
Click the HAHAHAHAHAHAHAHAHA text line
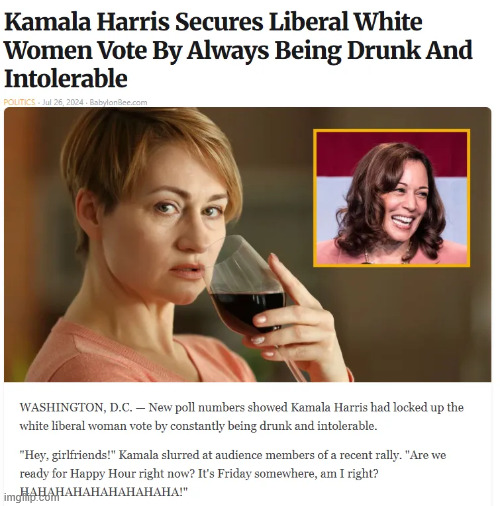pos(104,492)
